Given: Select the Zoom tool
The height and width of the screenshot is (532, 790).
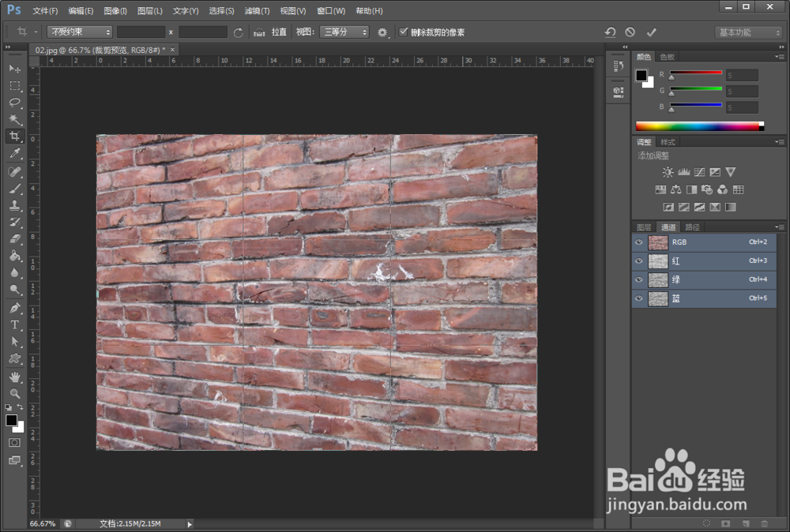Looking at the screenshot, I should (x=14, y=394).
